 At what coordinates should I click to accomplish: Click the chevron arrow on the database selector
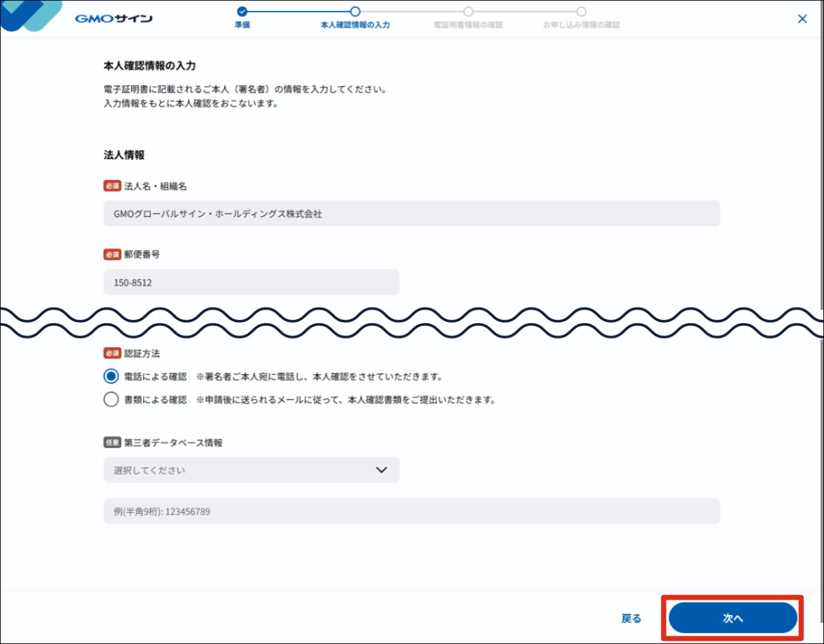click(x=382, y=470)
